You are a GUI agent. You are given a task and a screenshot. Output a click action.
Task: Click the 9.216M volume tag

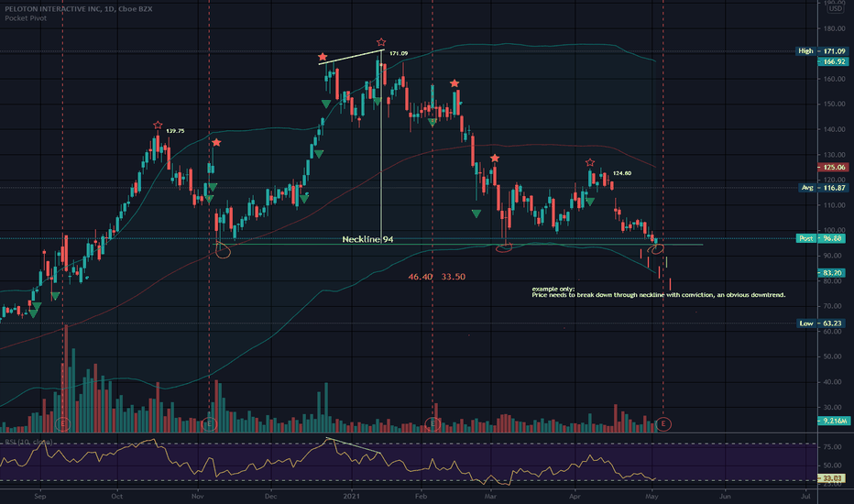(833, 421)
